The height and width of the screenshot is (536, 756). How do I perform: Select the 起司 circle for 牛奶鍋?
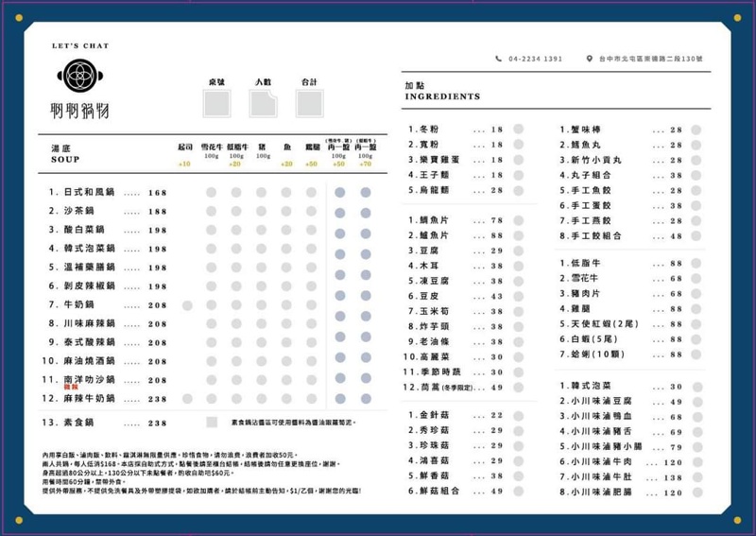point(186,305)
